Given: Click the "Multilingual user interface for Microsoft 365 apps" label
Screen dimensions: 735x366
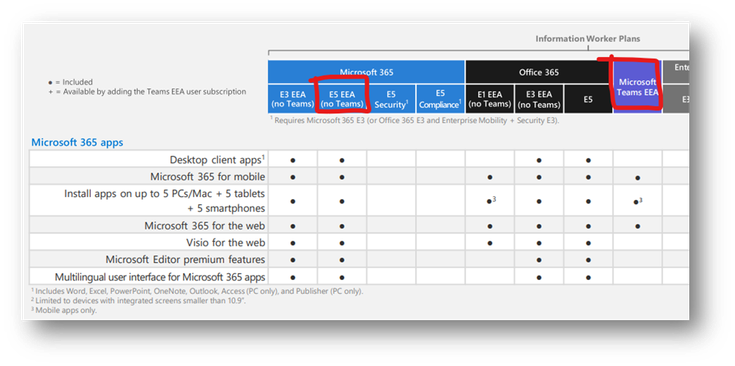Looking at the screenshot, I should coord(160,276).
